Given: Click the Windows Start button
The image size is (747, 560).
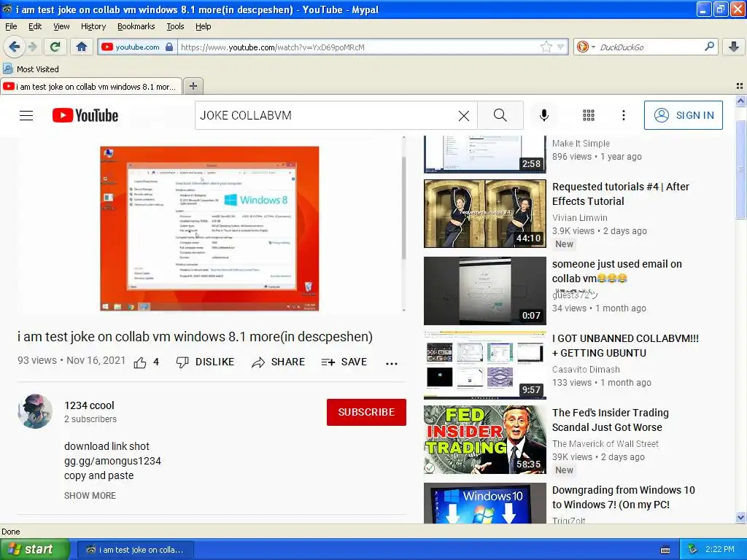Looking at the screenshot, I should (35, 549).
